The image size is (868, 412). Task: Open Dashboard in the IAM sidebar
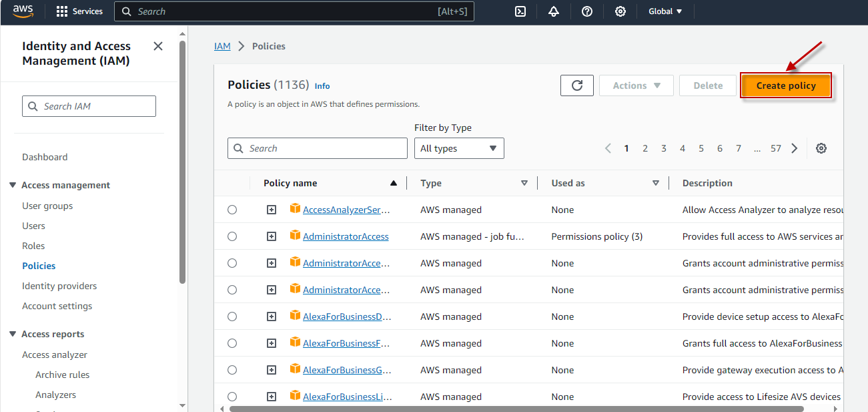[x=45, y=157]
